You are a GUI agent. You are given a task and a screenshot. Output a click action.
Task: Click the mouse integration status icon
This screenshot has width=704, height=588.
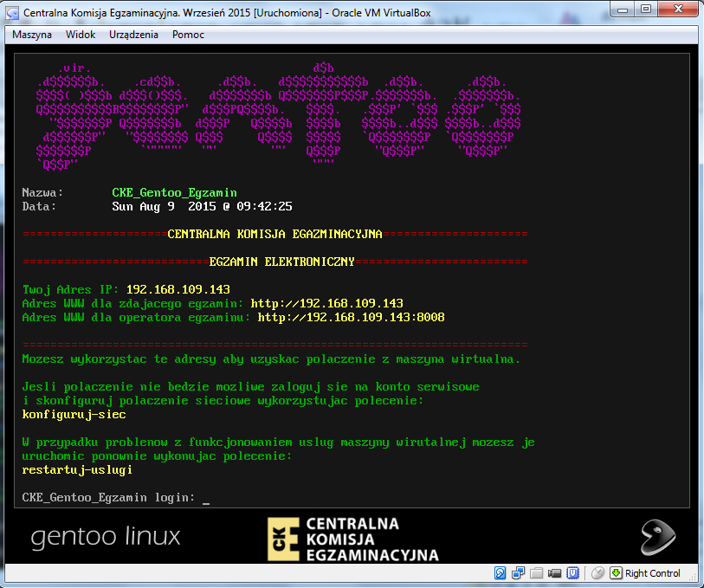597,573
